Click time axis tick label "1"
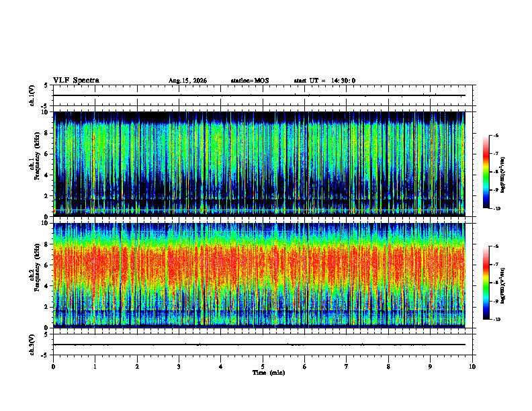Image resolution: width=532 pixels, height=411 pixels. pyautogui.click(x=95, y=367)
